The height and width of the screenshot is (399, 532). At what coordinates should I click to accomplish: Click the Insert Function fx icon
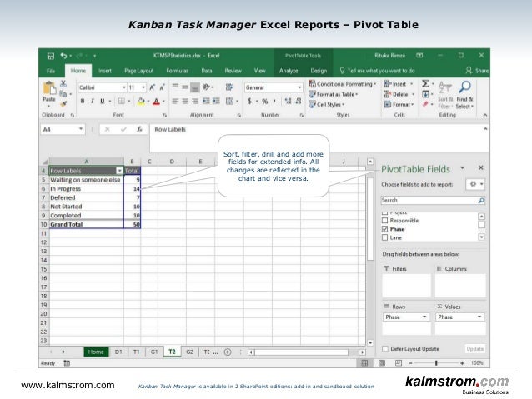[x=139, y=129]
